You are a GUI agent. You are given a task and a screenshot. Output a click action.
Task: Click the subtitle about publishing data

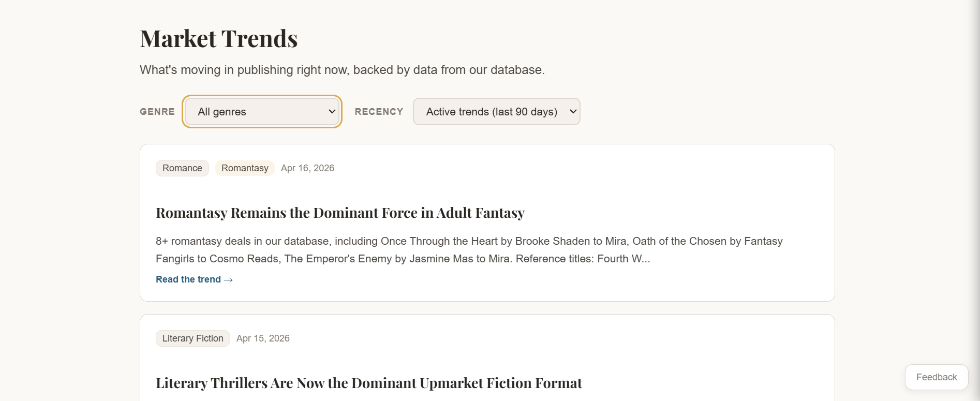(x=342, y=70)
